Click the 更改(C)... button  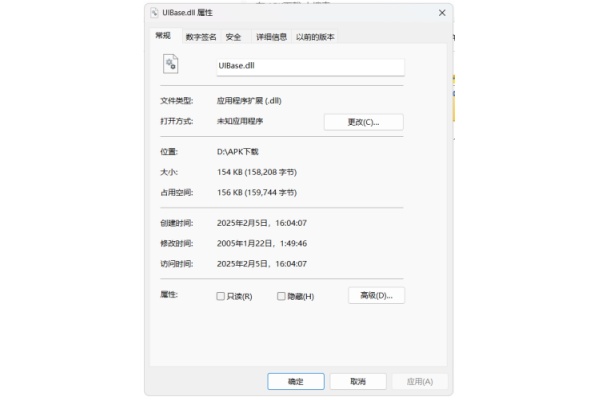click(x=363, y=122)
